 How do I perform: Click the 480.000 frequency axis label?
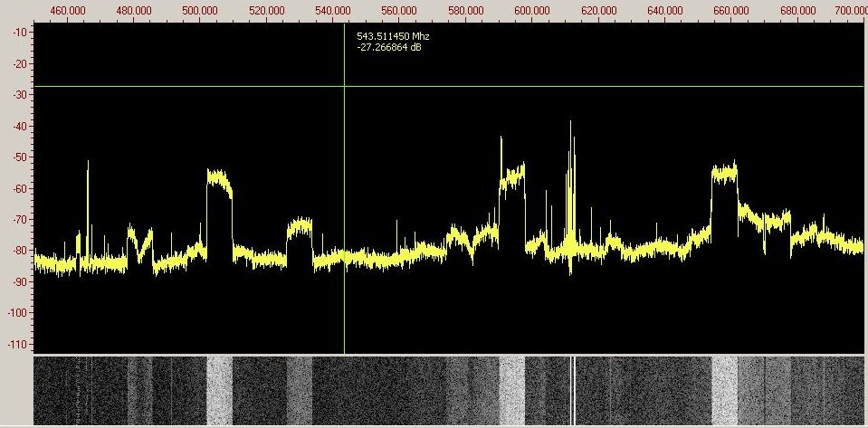(x=134, y=11)
